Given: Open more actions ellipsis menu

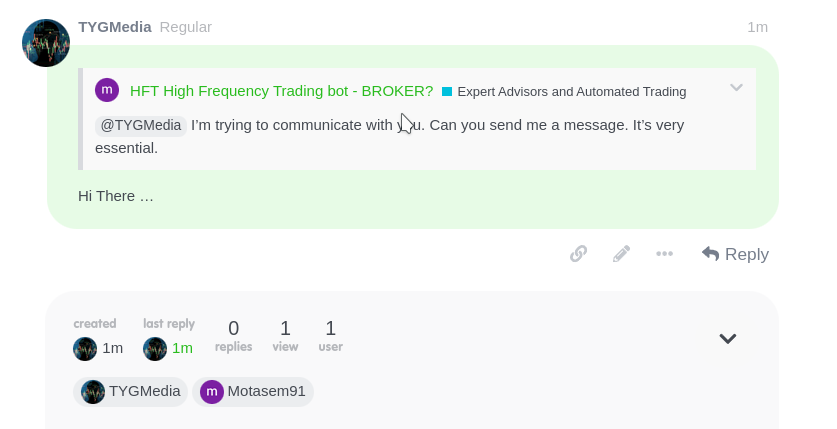Looking at the screenshot, I should pyautogui.click(x=664, y=254).
